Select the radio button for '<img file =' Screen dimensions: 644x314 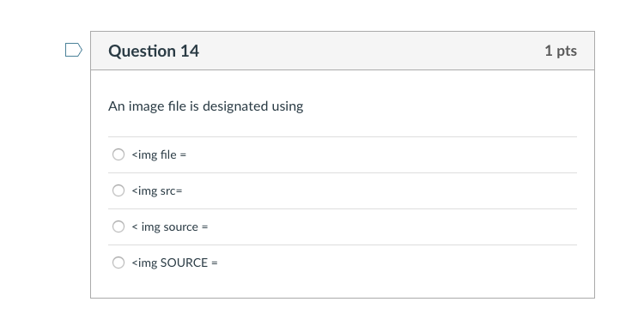118,154
